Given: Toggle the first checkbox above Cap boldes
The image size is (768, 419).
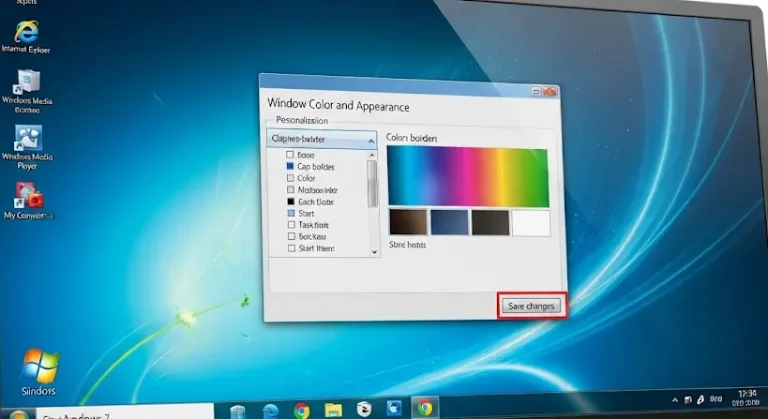Looking at the screenshot, I should [x=290, y=155].
